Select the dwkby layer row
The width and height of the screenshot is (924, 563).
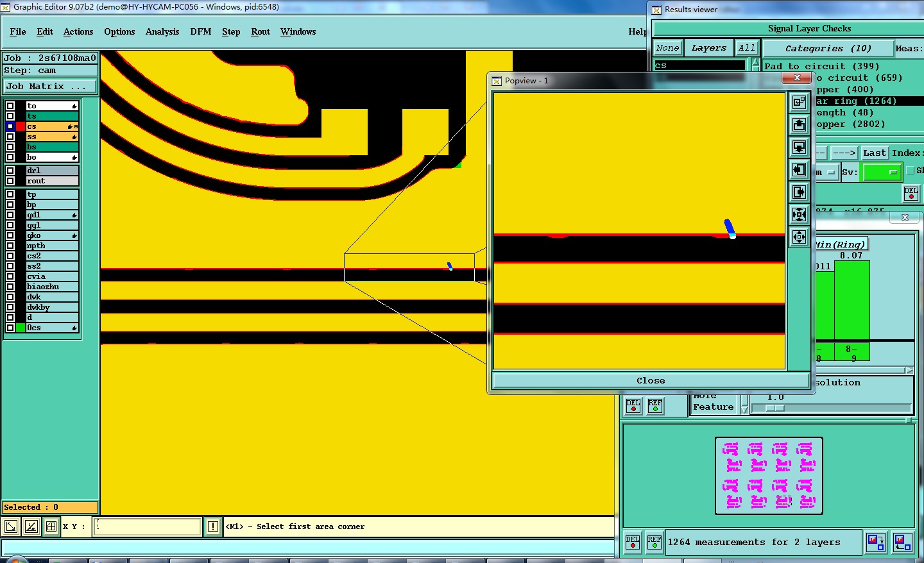tap(52, 307)
